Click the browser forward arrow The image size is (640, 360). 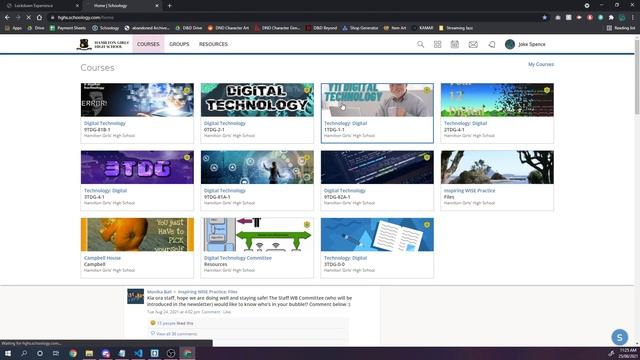click(x=18, y=18)
